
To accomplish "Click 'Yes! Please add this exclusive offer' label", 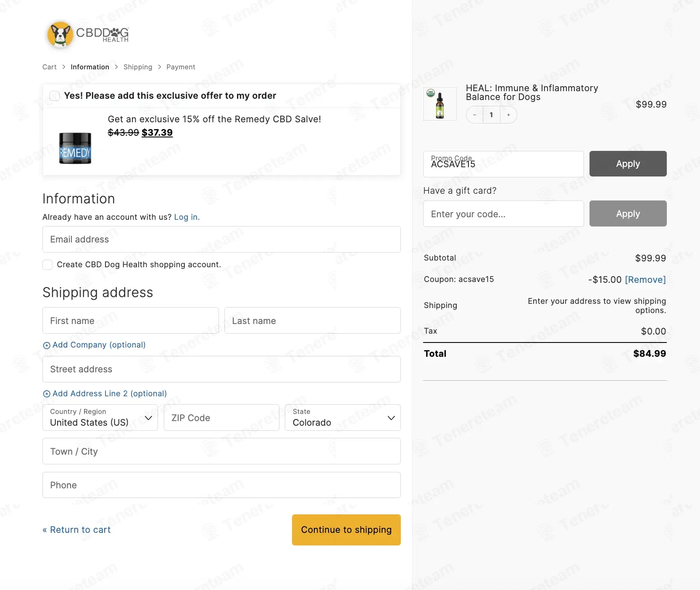I will (170, 96).
